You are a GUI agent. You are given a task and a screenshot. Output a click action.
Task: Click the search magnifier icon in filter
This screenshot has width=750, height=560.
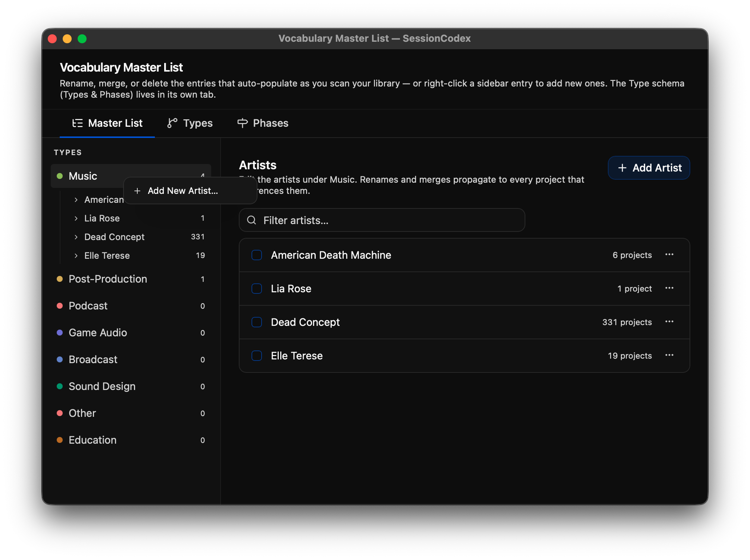251,220
